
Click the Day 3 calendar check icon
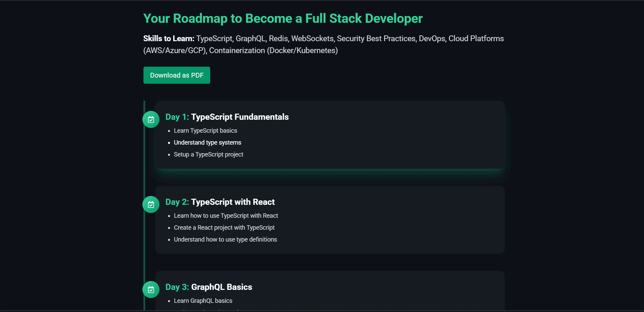tap(151, 290)
